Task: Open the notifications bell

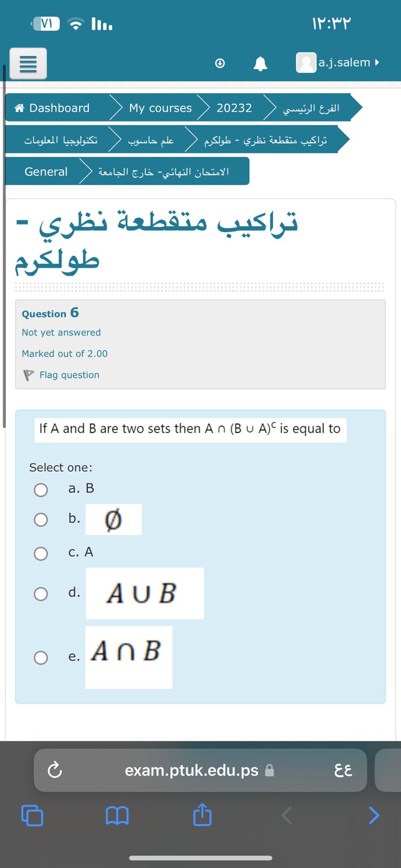Action: pyautogui.click(x=259, y=63)
